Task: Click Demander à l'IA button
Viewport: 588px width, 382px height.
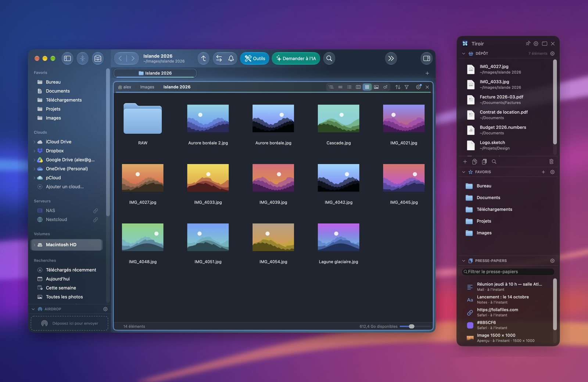Action: 296,58
